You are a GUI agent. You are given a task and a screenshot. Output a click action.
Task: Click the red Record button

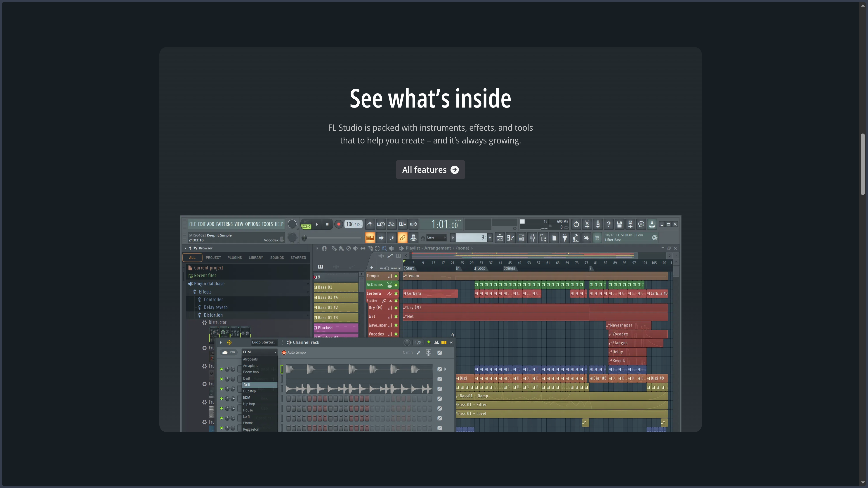coord(339,224)
